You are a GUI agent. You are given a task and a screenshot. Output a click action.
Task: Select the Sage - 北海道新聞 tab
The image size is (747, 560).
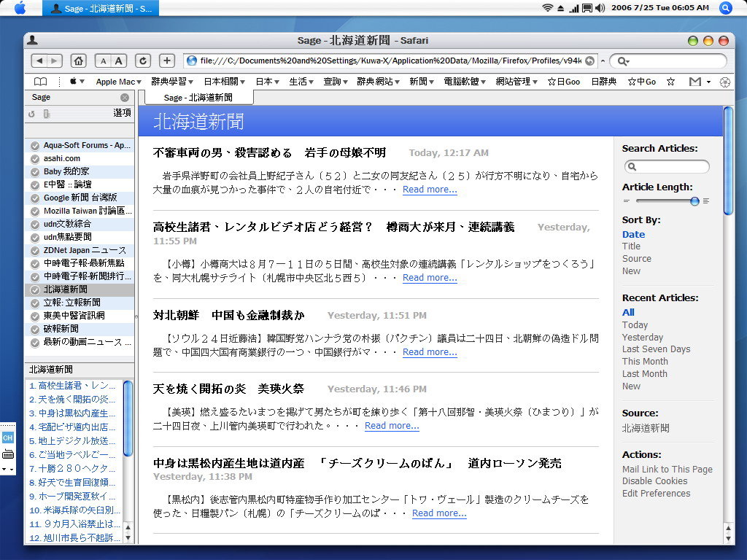tap(198, 97)
